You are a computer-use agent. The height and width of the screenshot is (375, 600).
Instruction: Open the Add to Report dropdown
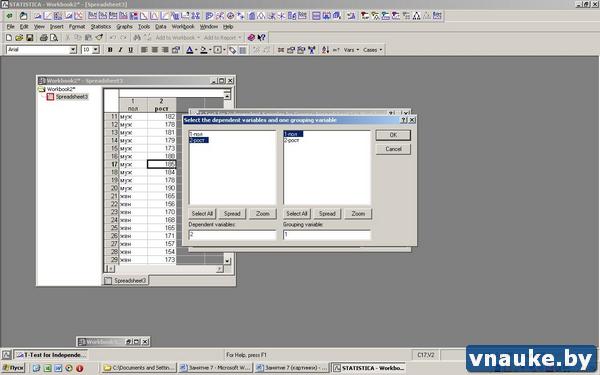[223, 38]
